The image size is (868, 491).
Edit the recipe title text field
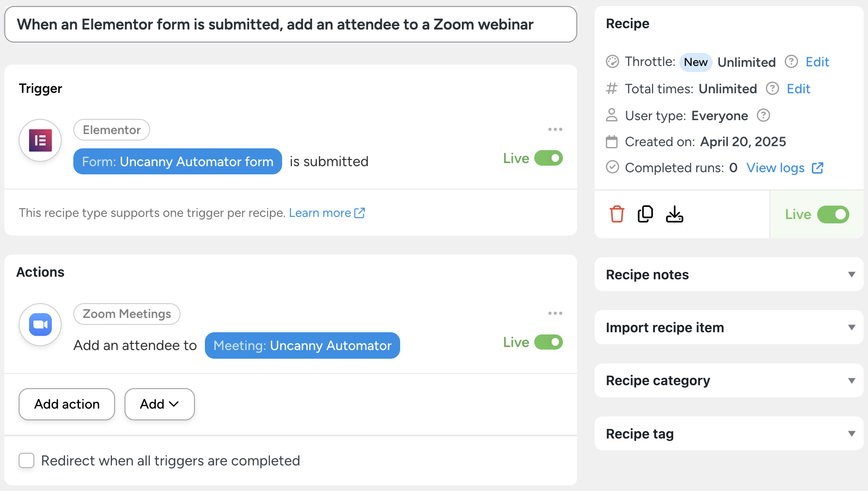(x=290, y=25)
